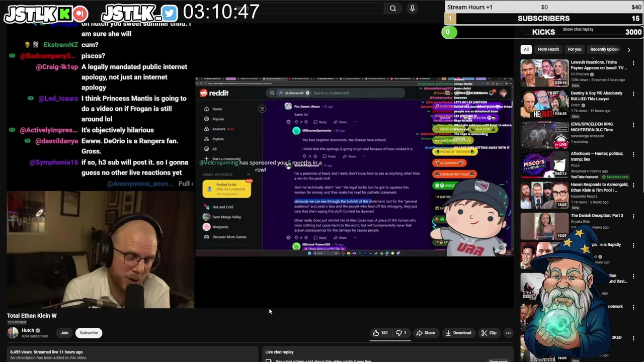Click Discover More Games in the Reddit sidebar
644x362 pixels.
229,237
